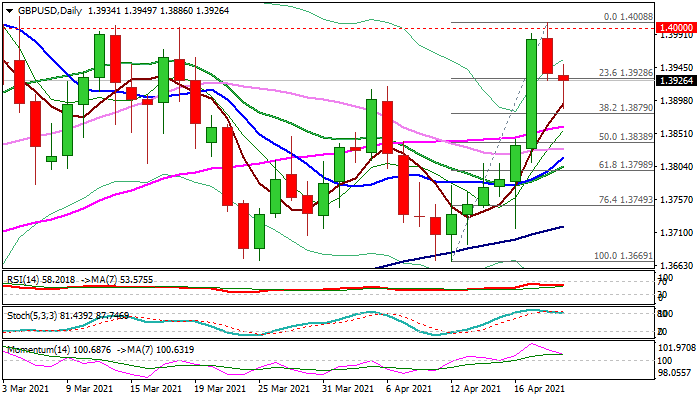Click the GBPUSD,Daily chart title
700x400 pixels.
pos(42,9)
